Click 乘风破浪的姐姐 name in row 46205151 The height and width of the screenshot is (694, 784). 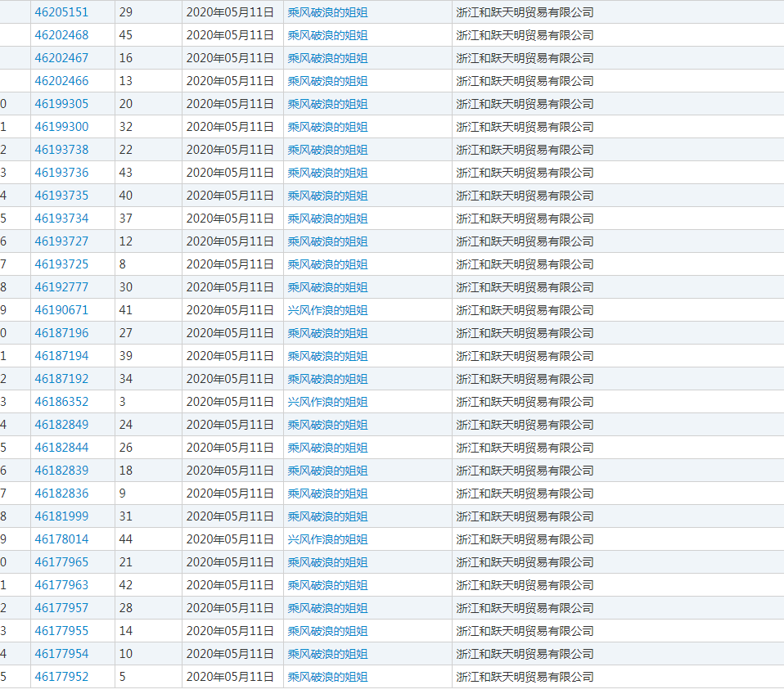327,12
